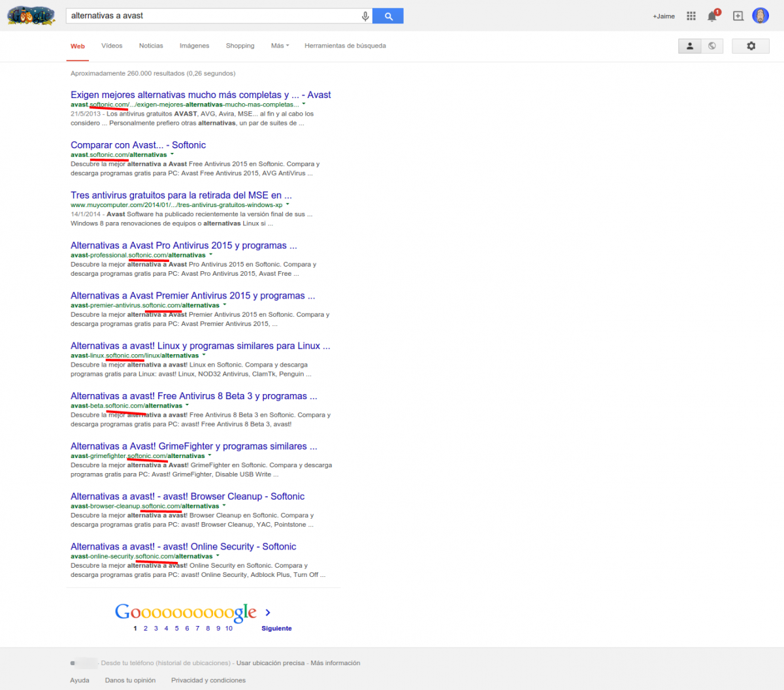Click www.muycomputer.com green URL text
The height and width of the screenshot is (690, 784).
[176, 205]
